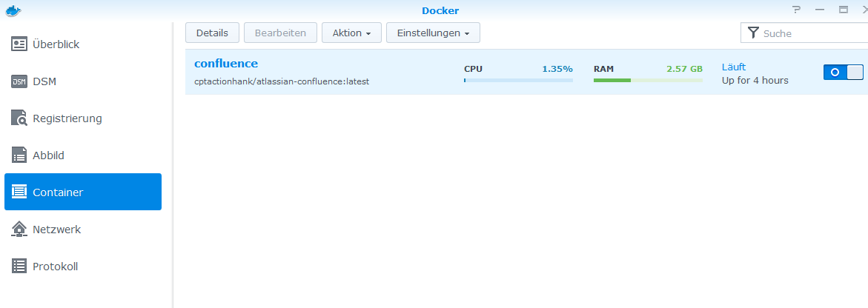The height and width of the screenshot is (308, 868).
Task: Click the DSM sidebar icon
Action: [19, 81]
